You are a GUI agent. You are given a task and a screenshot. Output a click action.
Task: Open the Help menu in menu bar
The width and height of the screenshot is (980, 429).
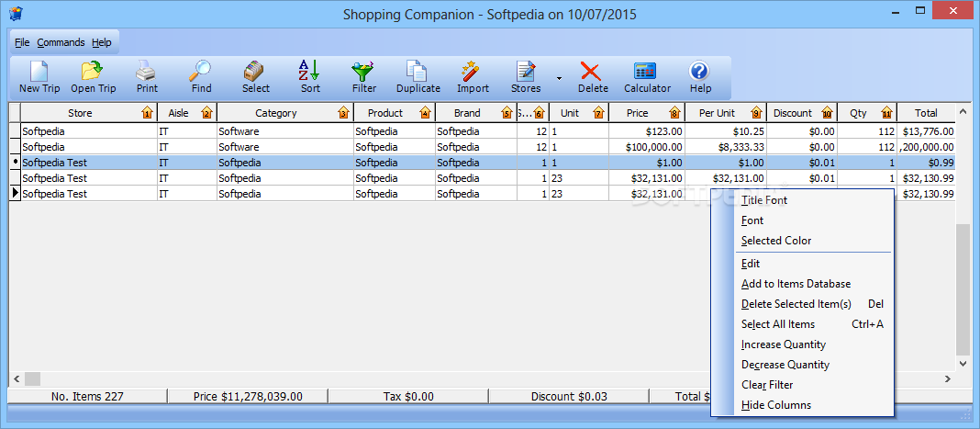(101, 42)
